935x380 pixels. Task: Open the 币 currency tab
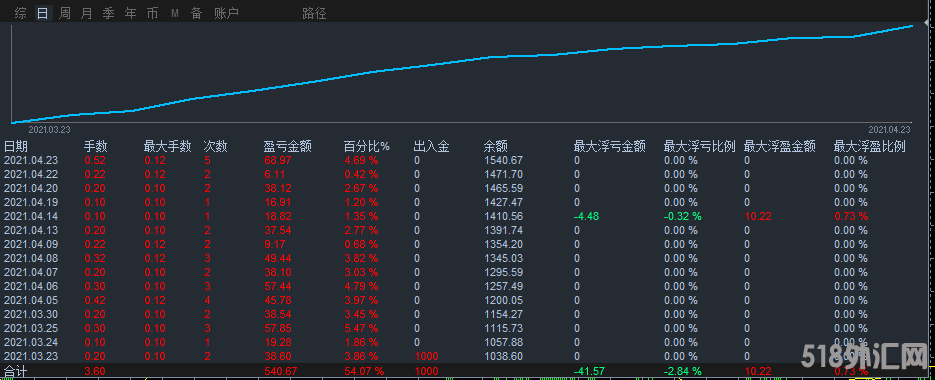point(153,13)
